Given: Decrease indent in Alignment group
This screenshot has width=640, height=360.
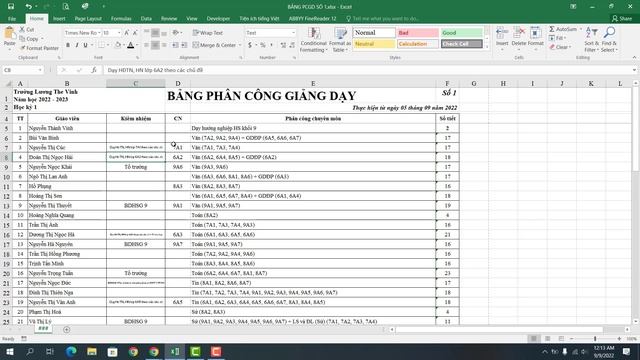Looking at the screenshot, I should [176, 45].
